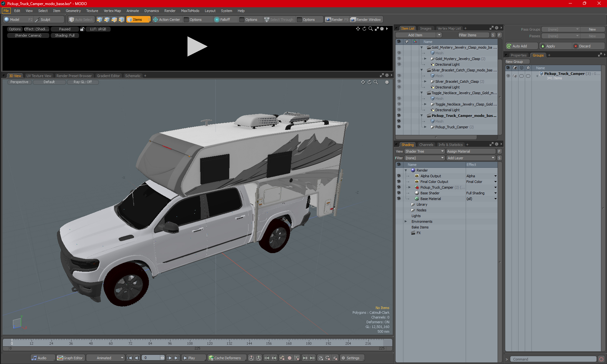Expand the Environments node

(406, 221)
